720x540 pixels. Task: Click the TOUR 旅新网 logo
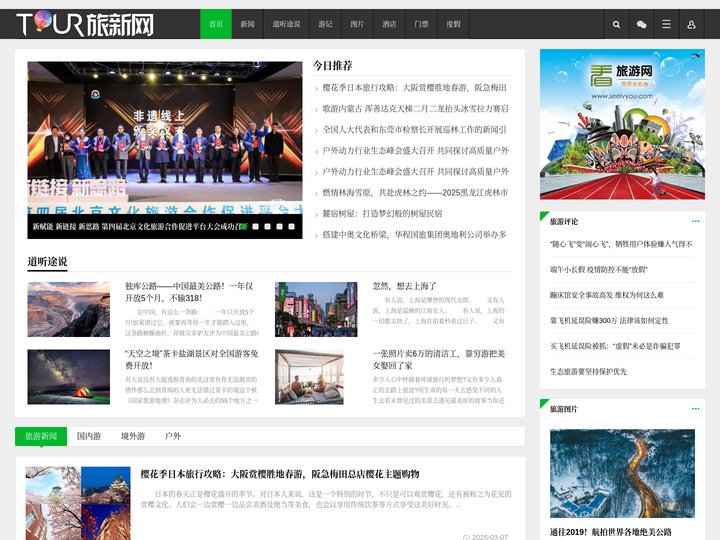[x=85, y=24]
